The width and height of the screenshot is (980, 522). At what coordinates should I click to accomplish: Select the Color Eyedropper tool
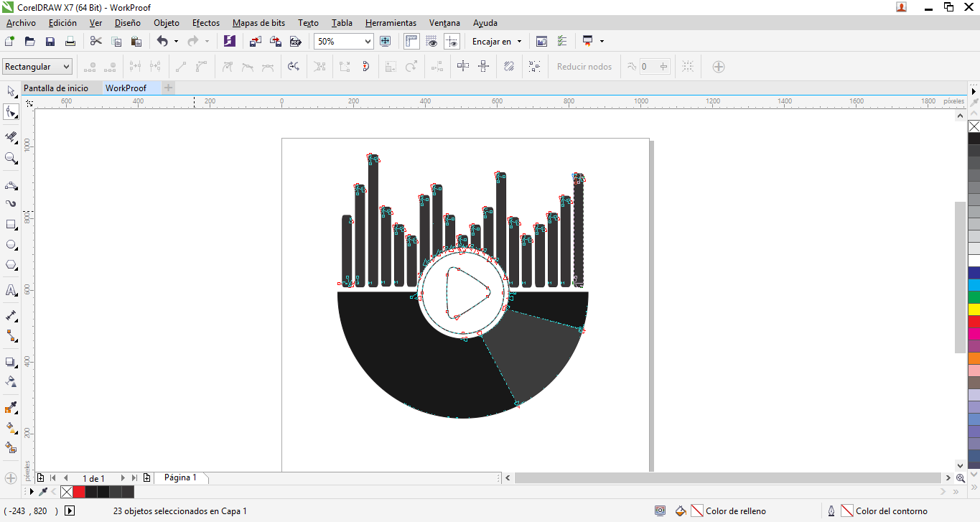tap(11, 408)
